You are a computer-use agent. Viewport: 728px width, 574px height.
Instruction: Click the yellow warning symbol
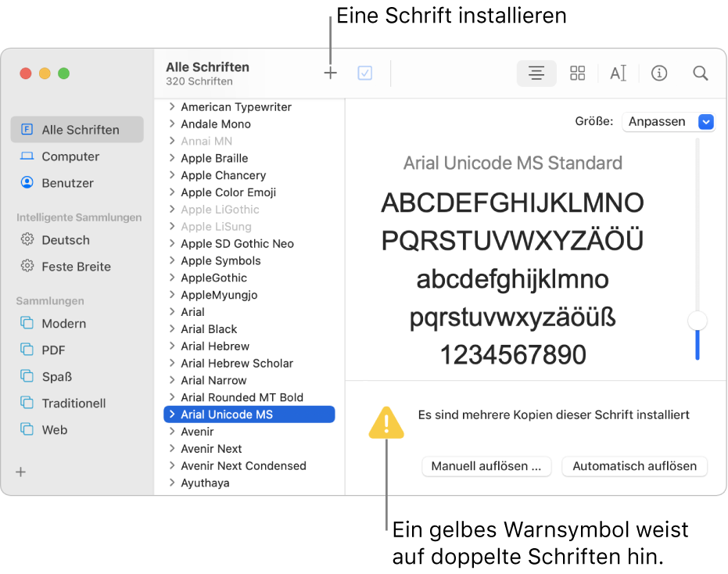386,422
